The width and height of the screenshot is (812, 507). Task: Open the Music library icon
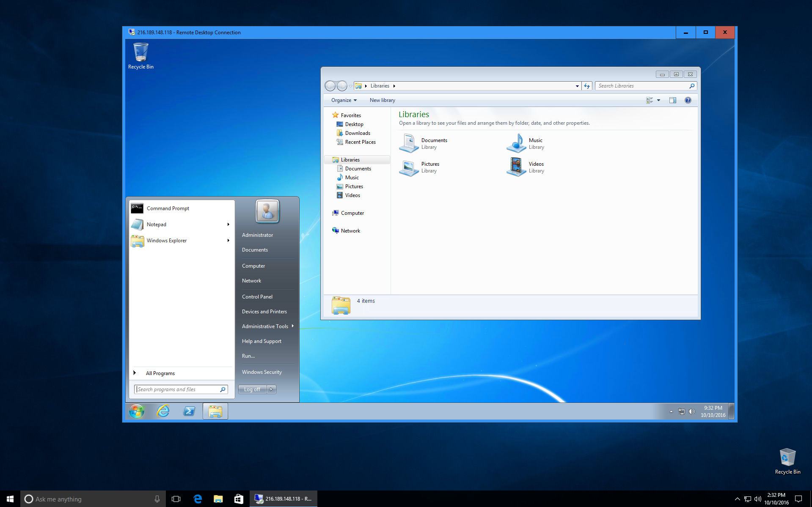point(516,143)
